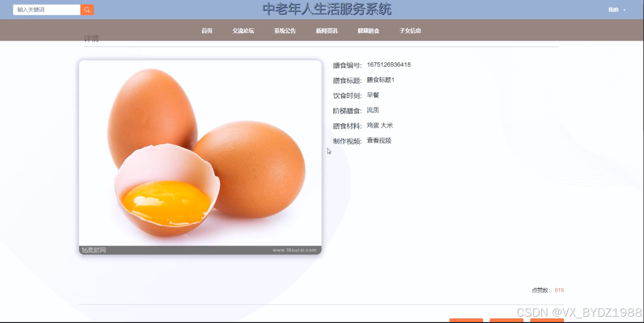Image resolution: width=644 pixels, height=323 pixels.
Task: Click the orange search magnifier button
Action: [87, 10]
